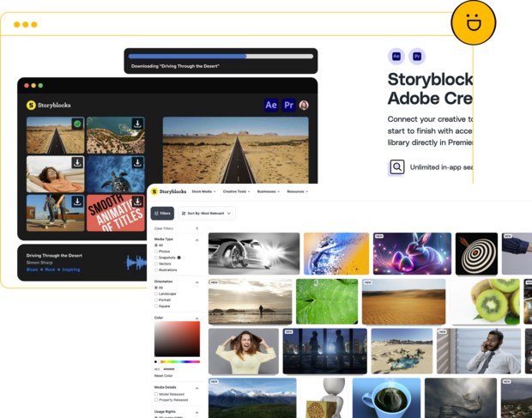Collapse the Usage Rights filter section
The height and width of the screenshot is (418, 532).
196,413
